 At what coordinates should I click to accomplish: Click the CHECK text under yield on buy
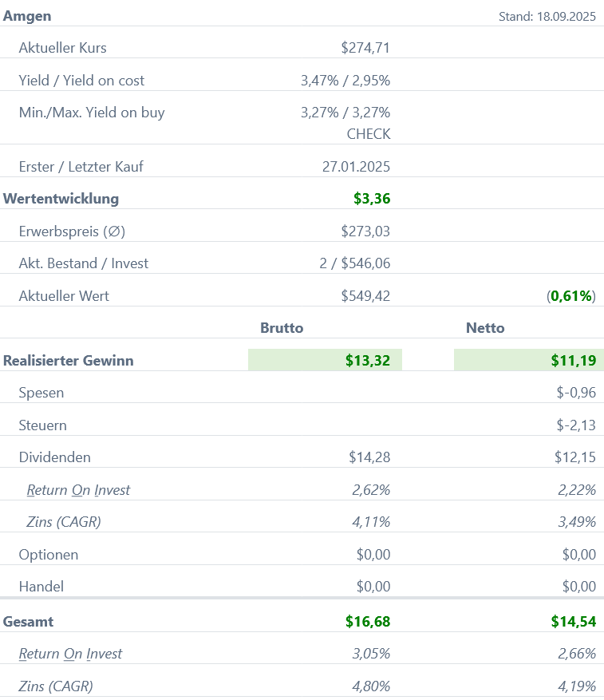tap(369, 134)
